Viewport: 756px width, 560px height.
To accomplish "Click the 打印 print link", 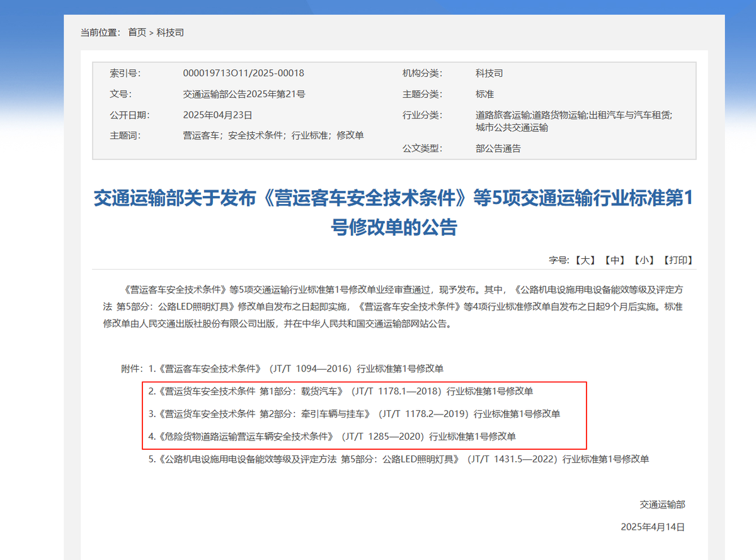I will (677, 260).
